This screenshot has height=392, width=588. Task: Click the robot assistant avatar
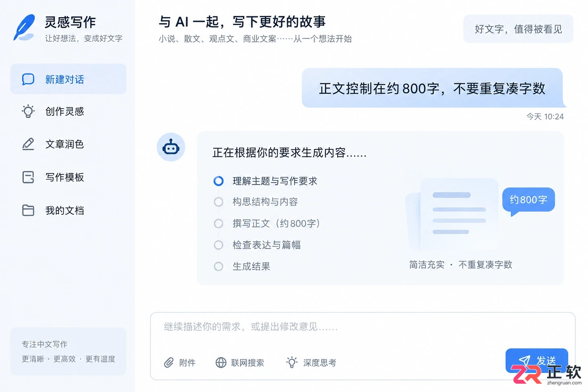(171, 147)
